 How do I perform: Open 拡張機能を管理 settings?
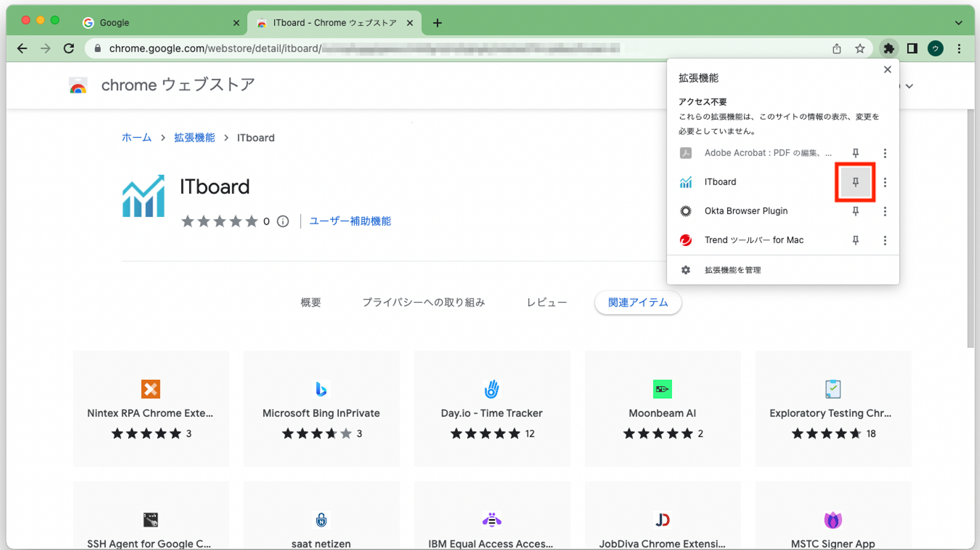point(732,270)
